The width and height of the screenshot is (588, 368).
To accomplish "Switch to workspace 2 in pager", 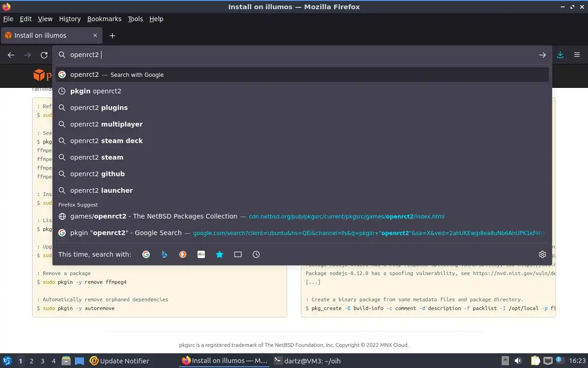I will point(31,361).
